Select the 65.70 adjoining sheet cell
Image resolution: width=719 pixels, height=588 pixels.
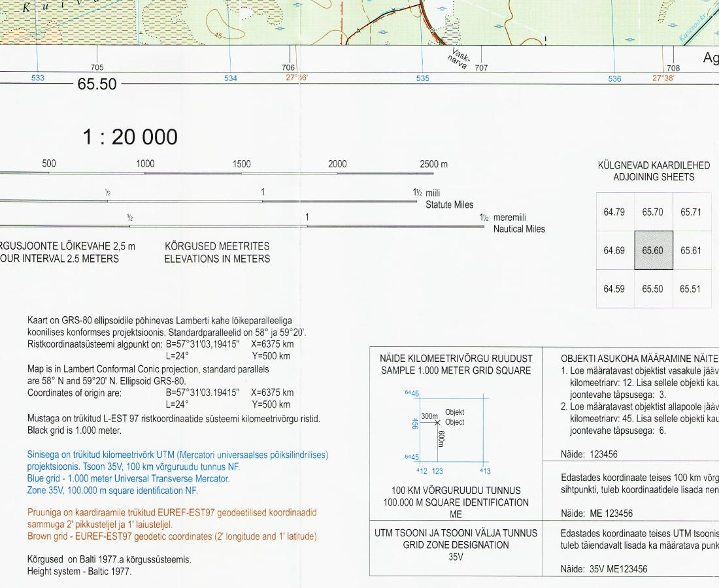(653, 212)
